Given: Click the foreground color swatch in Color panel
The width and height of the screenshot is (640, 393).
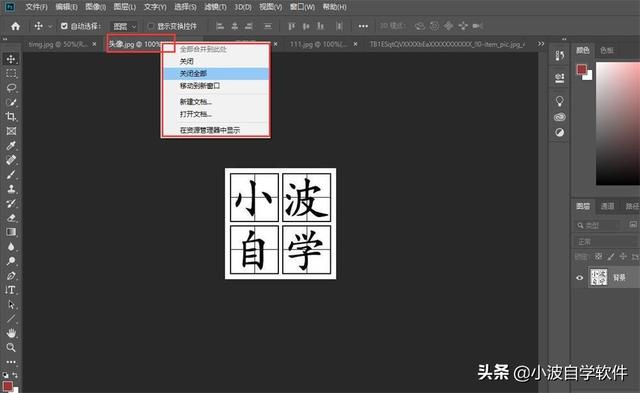Looking at the screenshot, I should pyautogui.click(x=582, y=69).
